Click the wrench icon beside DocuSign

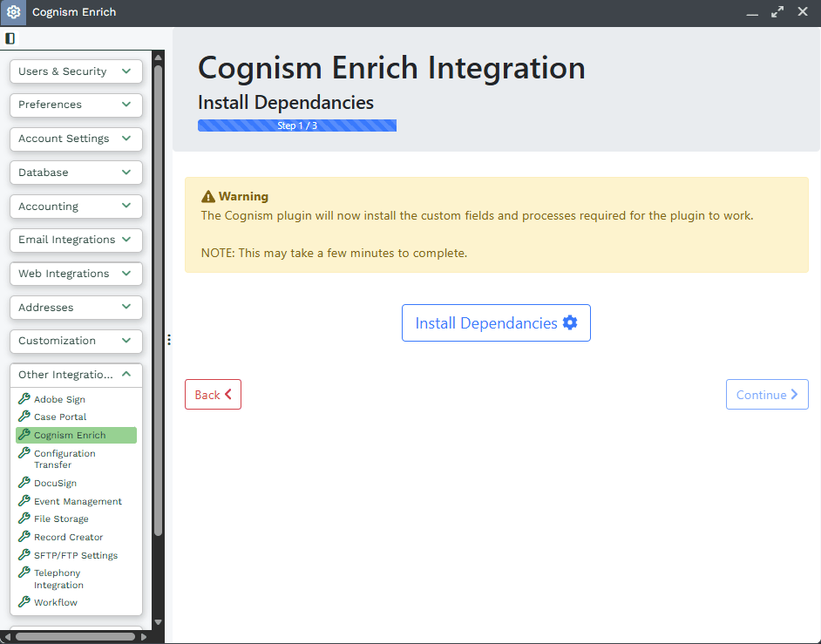coord(24,483)
